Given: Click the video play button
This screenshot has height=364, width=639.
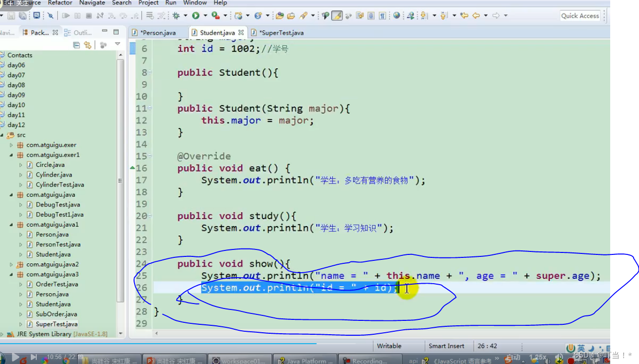Looking at the screenshot, I should (x=15, y=357).
